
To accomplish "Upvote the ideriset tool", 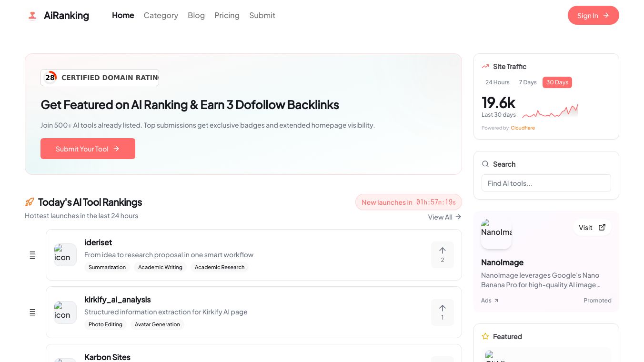I will 442,254.
